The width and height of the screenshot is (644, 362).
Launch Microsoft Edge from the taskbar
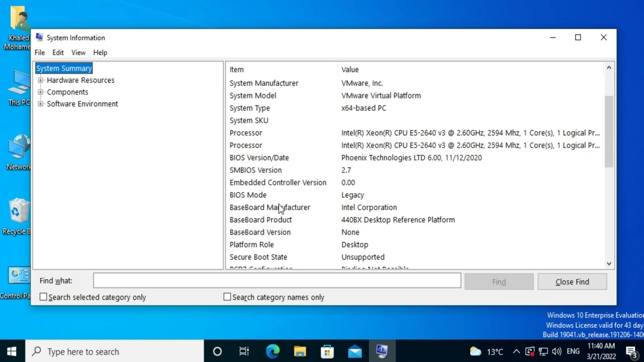point(272,351)
